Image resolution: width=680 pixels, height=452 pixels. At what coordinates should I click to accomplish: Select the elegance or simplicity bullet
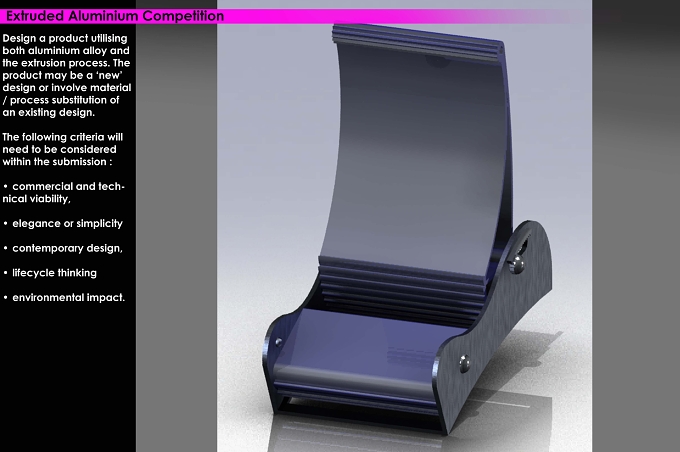63,223
